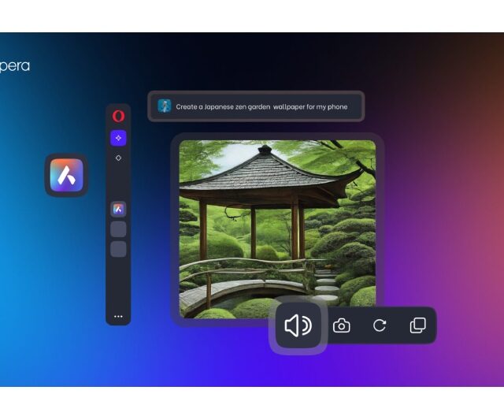Viewport: 504px width, 420px height.
Task: Play the response aloud with speaker icon
Action: 298,325
